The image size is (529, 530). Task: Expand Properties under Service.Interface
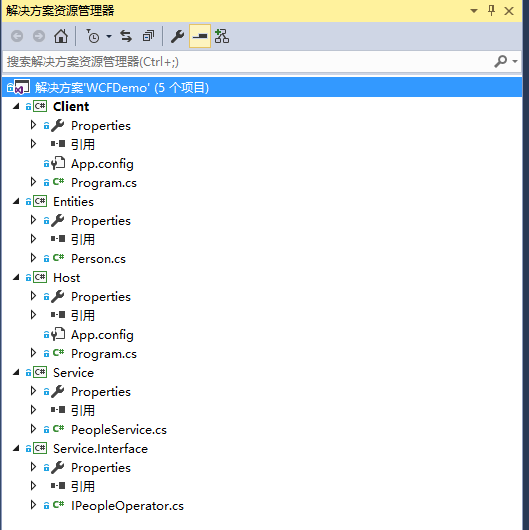point(33,467)
